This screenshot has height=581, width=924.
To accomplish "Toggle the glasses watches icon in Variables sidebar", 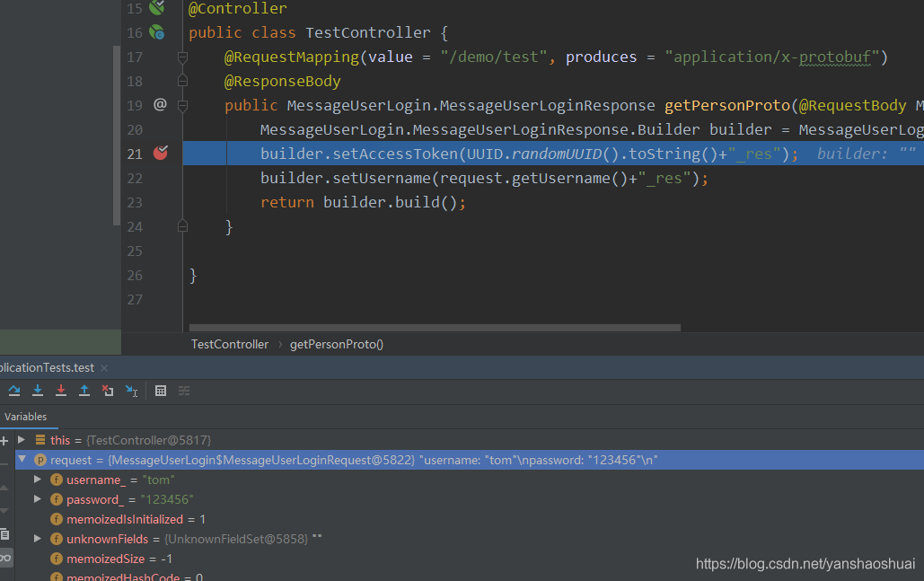I will click(x=5, y=558).
